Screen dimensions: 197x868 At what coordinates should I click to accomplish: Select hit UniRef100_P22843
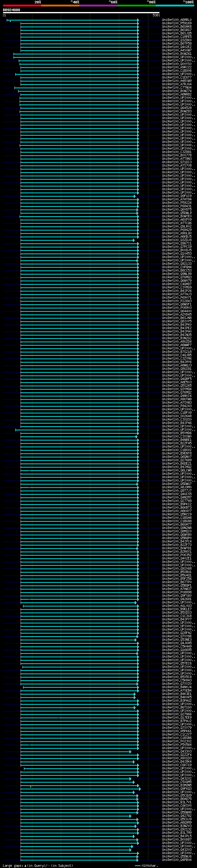pos(177,301)
